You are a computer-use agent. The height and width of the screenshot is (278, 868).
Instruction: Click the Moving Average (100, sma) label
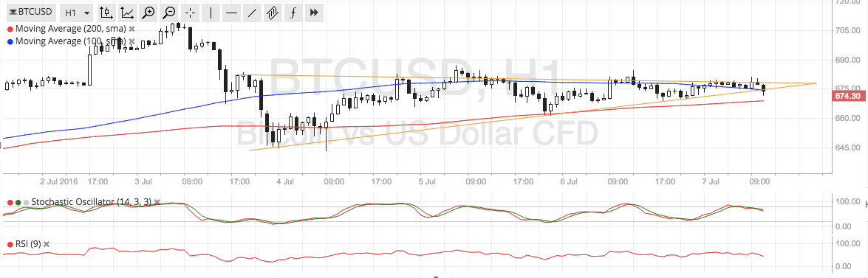coord(71,41)
